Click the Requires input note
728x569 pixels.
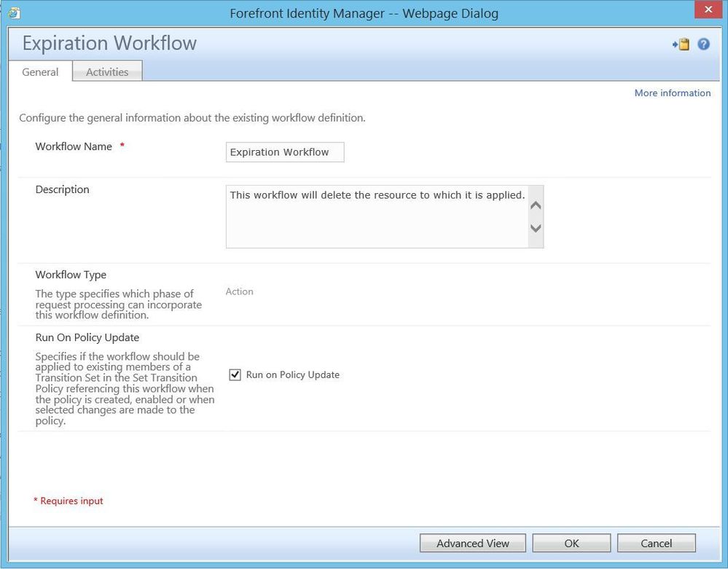click(x=69, y=501)
